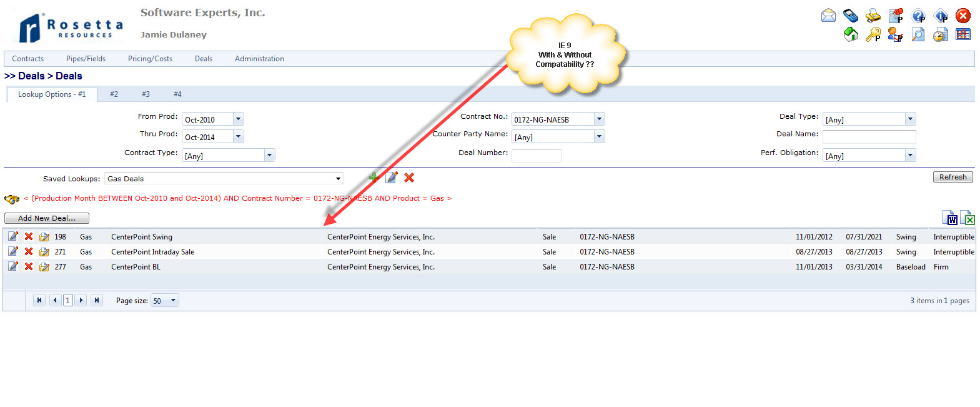Open the email envelope icon

pyautogui.click(x=828, y=16)
